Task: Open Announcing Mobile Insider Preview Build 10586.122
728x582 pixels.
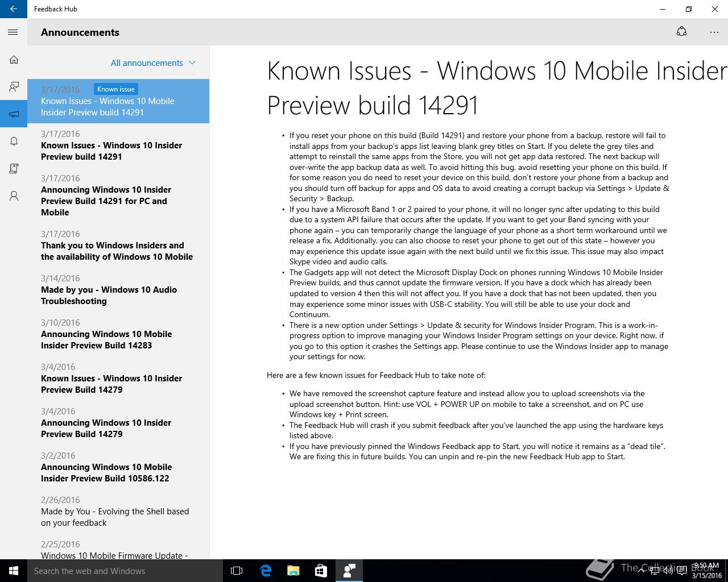Action: [118, 467]
